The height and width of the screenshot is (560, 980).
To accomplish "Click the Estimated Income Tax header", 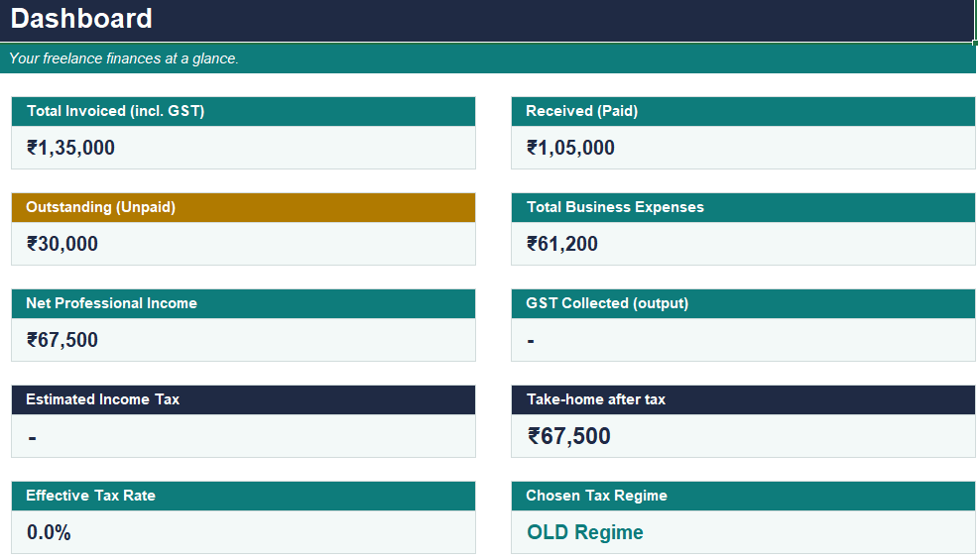I will (x=243, y=399).
